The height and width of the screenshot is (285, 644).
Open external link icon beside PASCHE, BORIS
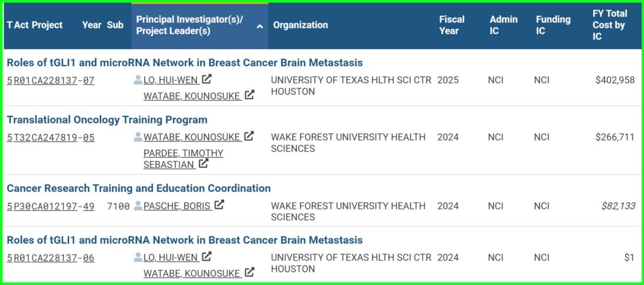pos(219,204)
